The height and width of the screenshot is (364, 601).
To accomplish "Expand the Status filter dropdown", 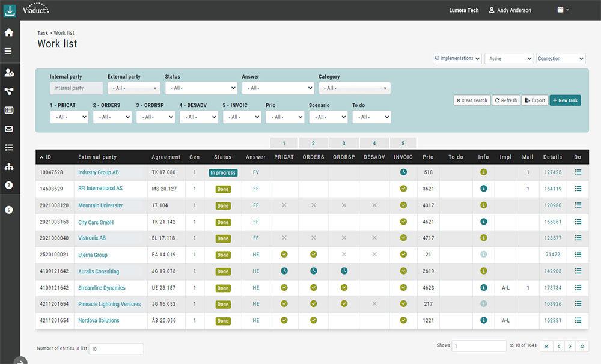I will 201,88.
